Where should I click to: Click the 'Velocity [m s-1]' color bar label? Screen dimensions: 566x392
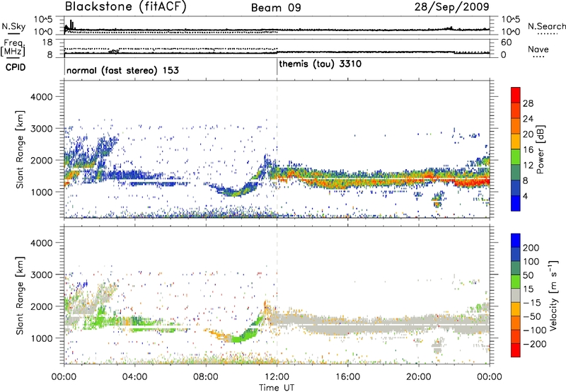coord(553,295)
